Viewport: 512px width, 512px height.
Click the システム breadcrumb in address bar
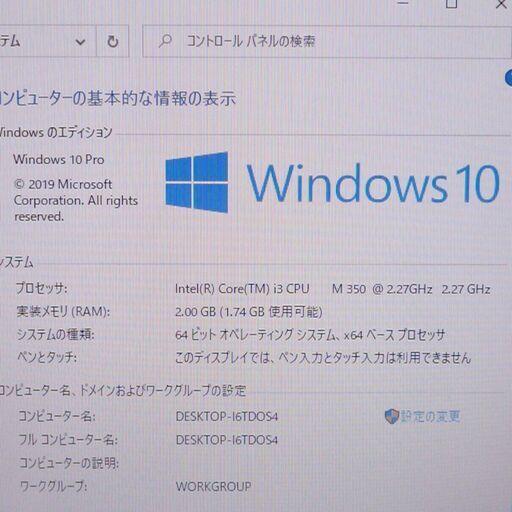click(10, 41)
